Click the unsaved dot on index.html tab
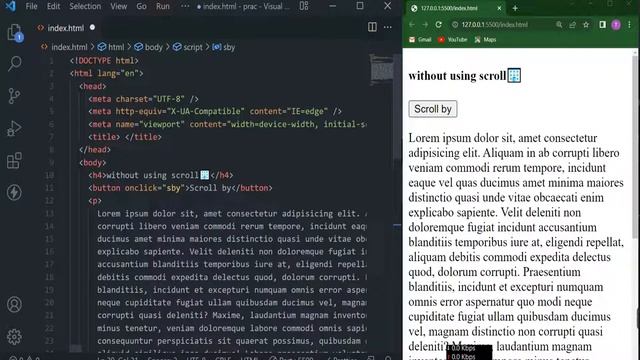Image resolution: width=640 pixels, height=360 pixels. (92, 27)
